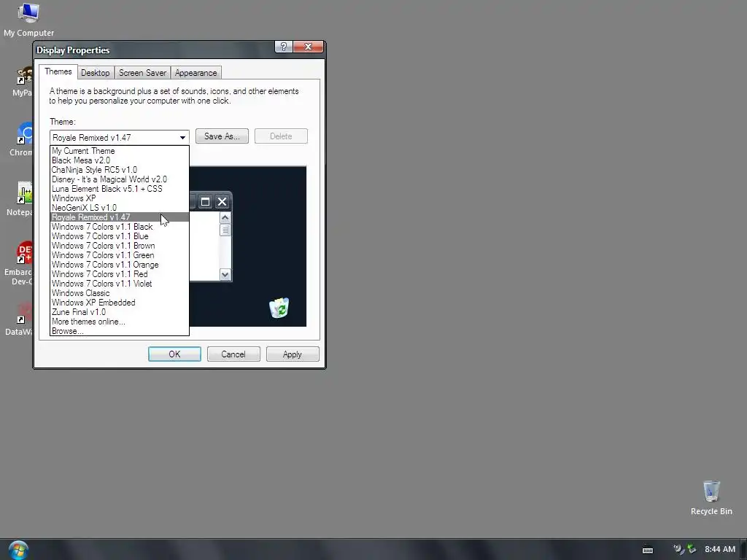The image size is (747, 560).
Task: Switch to the Appearance tab
Action: coord(196,73)
